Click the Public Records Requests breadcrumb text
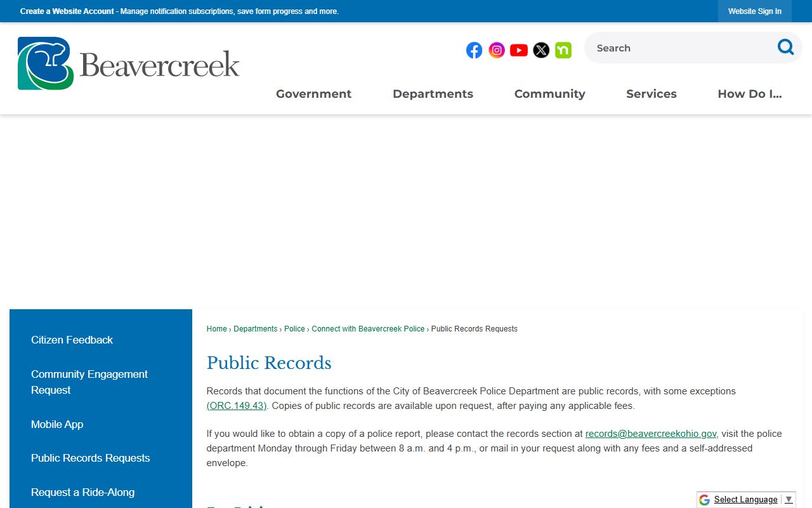This screenshot has width=812, height=508. [475, 329]
